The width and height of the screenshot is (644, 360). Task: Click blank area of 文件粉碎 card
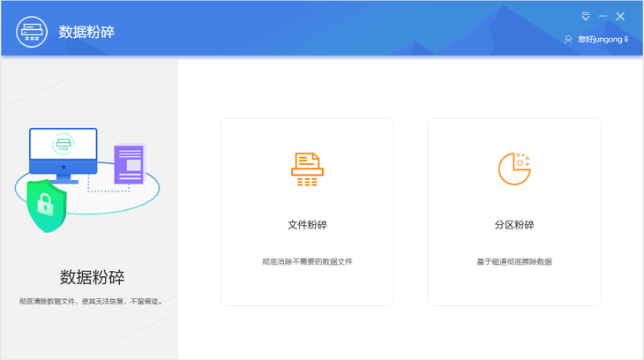click(307, 288)
